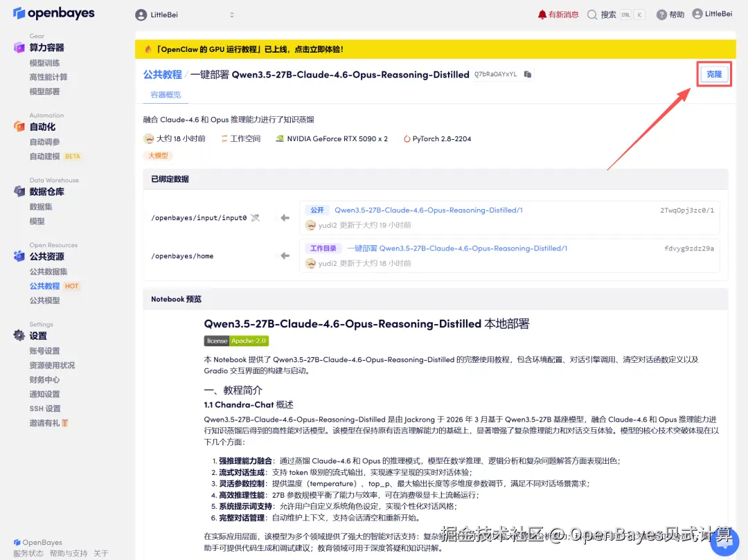Click the unbind icon beside /openbayes/input/input0

pyautogui.click(x=256, y=218)
